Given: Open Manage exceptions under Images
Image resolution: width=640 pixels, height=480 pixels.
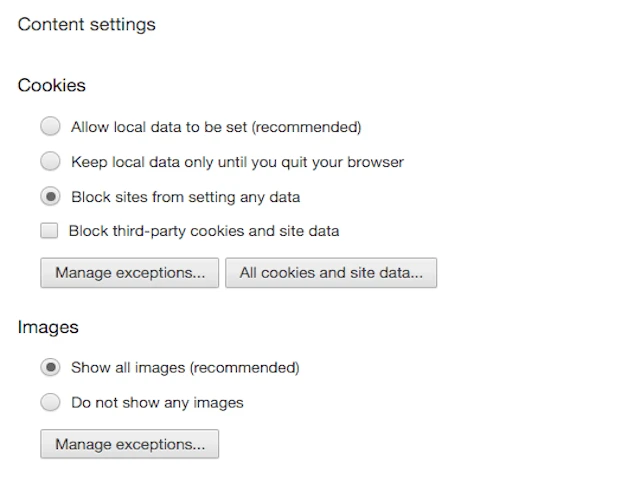Looking at the screenshot, I should click(129, 443).
